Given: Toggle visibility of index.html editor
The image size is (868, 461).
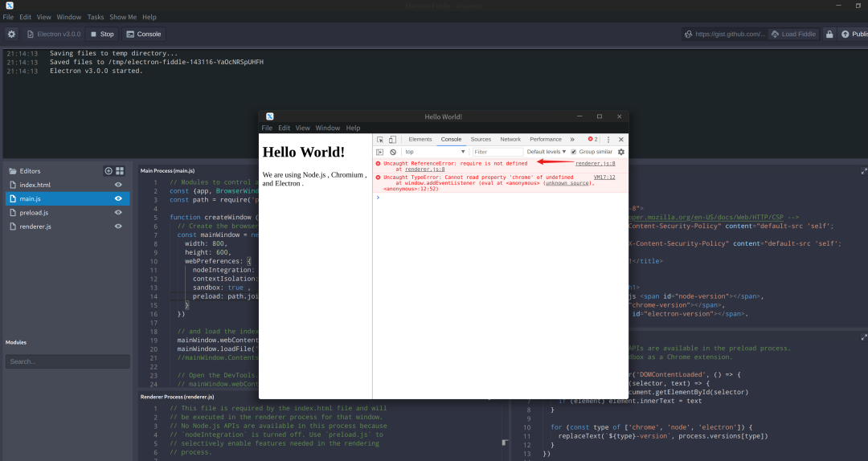Looking at the screenshot, I should tap(118, 185).
